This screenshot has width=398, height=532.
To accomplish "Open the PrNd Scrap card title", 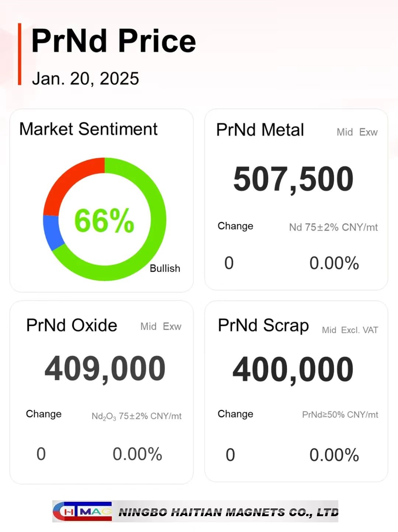I will (263, 326).
